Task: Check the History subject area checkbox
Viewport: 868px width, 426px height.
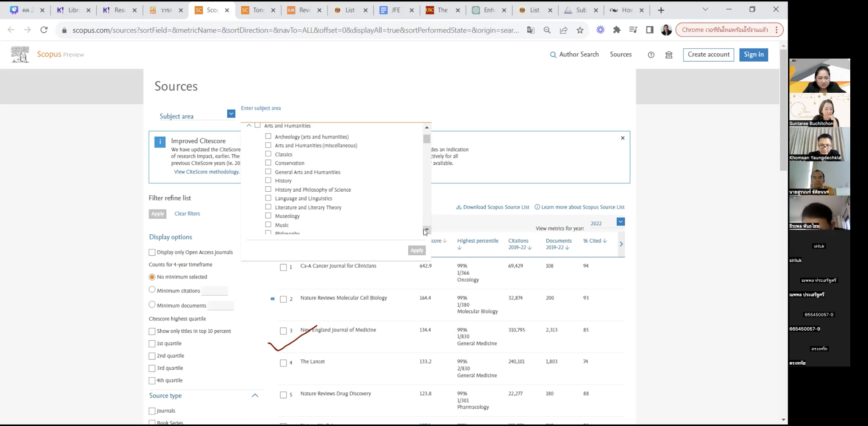Action: tap(268, 181)
